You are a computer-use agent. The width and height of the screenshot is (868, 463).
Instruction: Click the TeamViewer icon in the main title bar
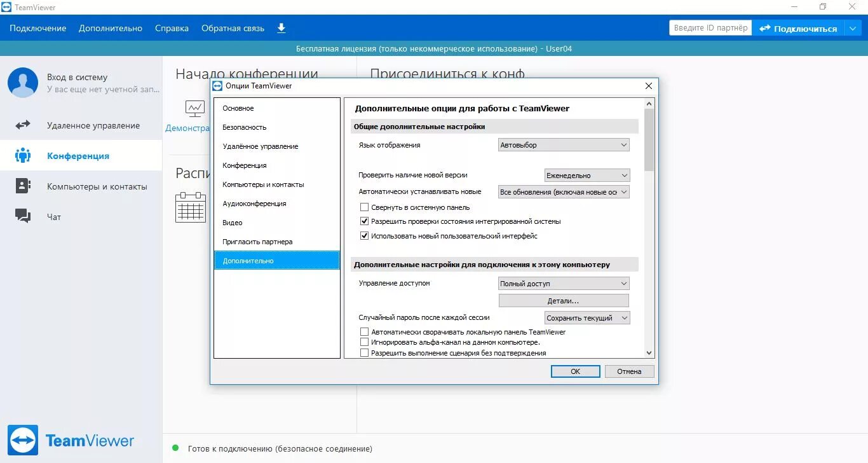(x=6, y=8)
